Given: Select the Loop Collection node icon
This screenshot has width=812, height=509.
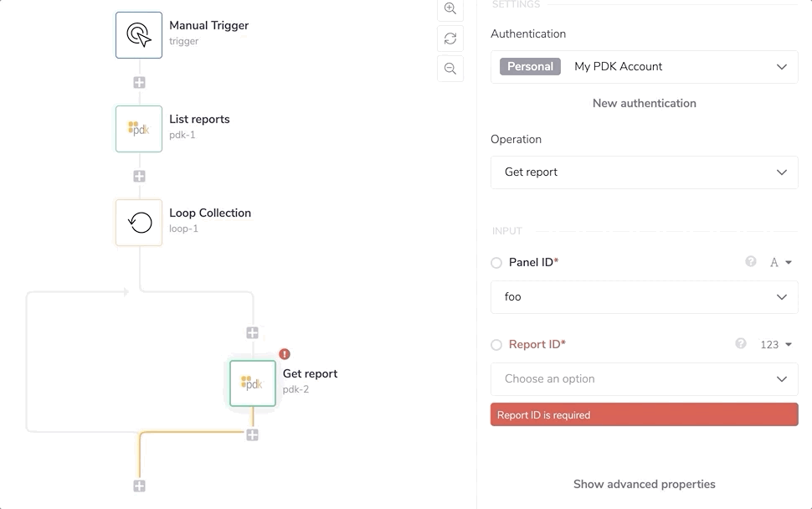Looking at the screenshot, I should [x=139, y=222].
